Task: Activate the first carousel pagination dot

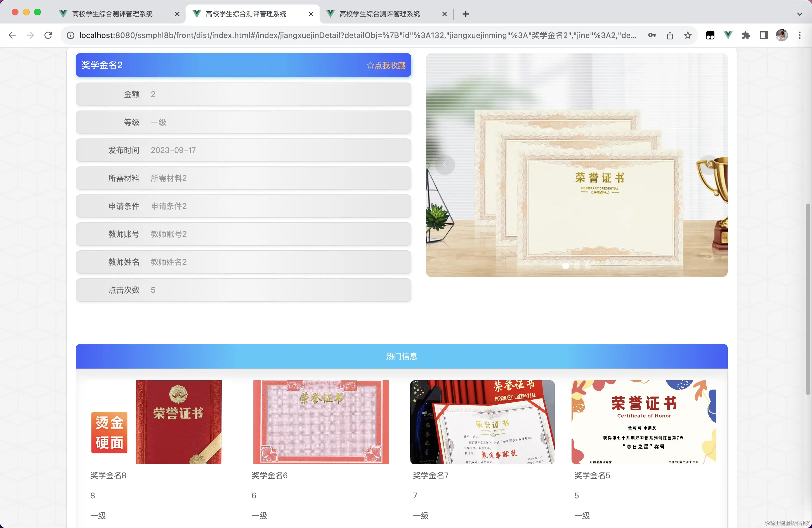Action: [x=566, y=266]
